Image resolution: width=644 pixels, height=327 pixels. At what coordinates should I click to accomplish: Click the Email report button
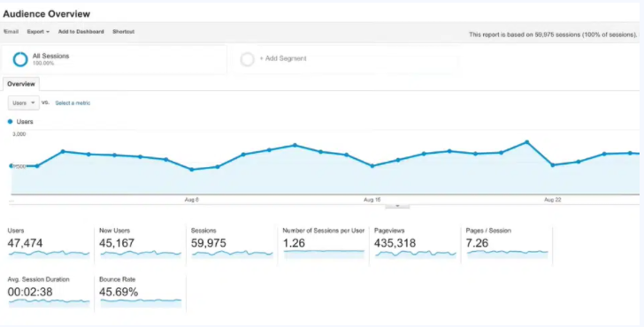(11, 32)
